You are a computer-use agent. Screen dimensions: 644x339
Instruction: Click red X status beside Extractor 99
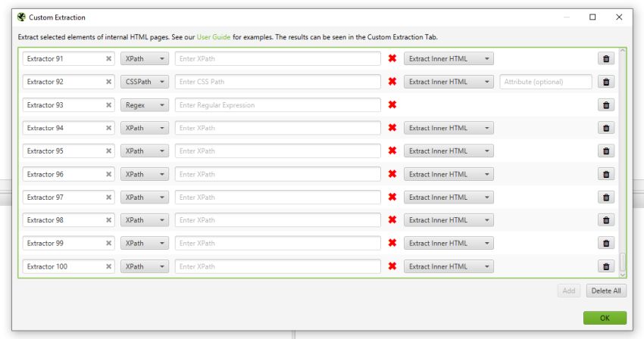(392, 244)
